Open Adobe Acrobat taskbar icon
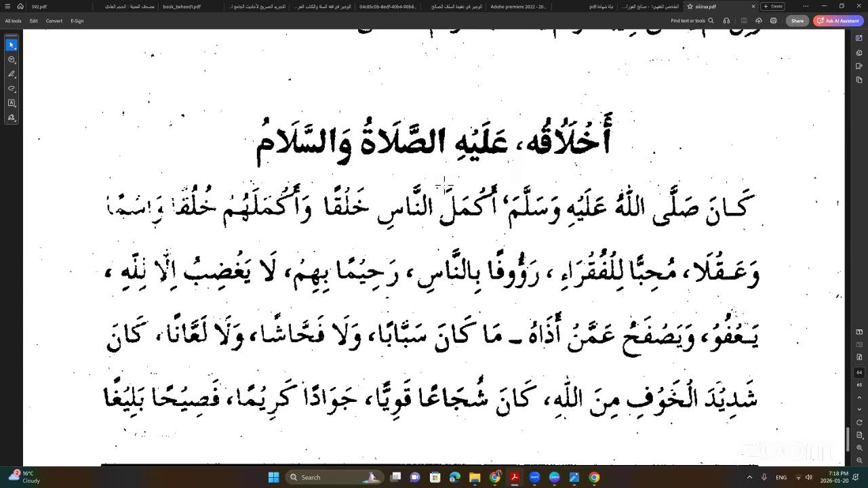868x488 pixels. click(x=515, y=477)
